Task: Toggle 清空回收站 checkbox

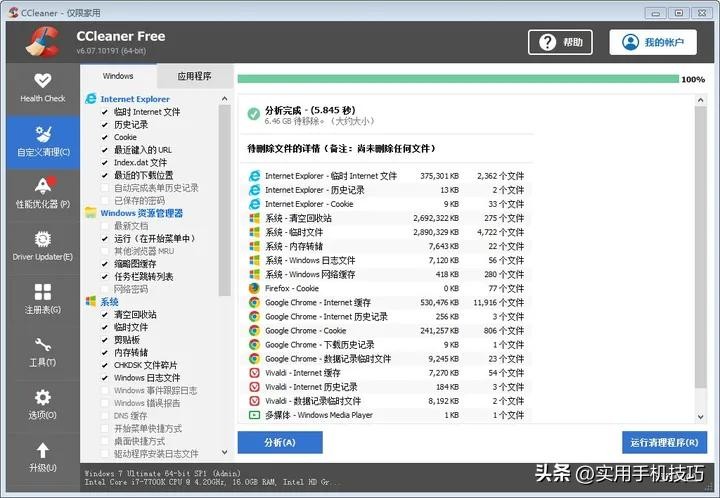Action: point(105,314)
